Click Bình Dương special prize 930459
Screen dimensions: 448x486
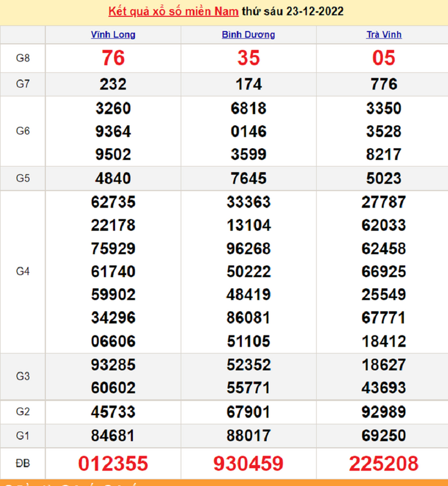[248, 464]
